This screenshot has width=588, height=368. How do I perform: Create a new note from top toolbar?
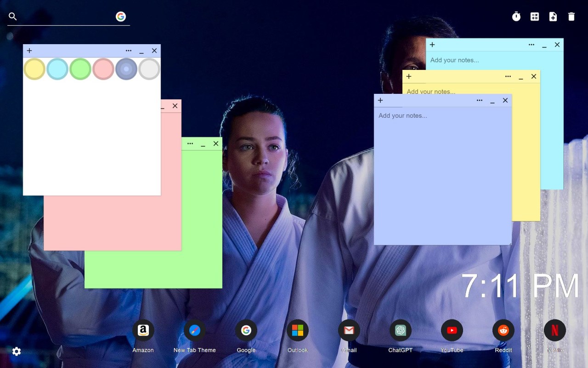click(553, 17)
